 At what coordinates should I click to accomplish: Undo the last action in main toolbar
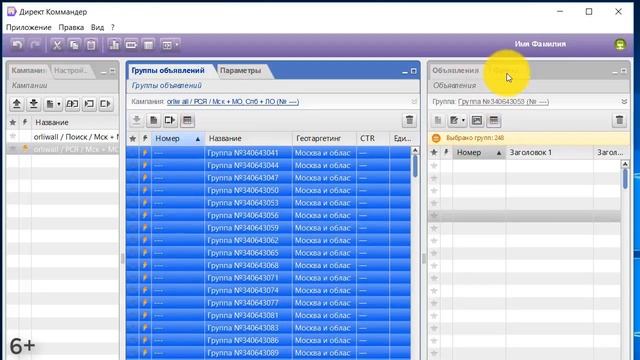click(x=17, y=44)
